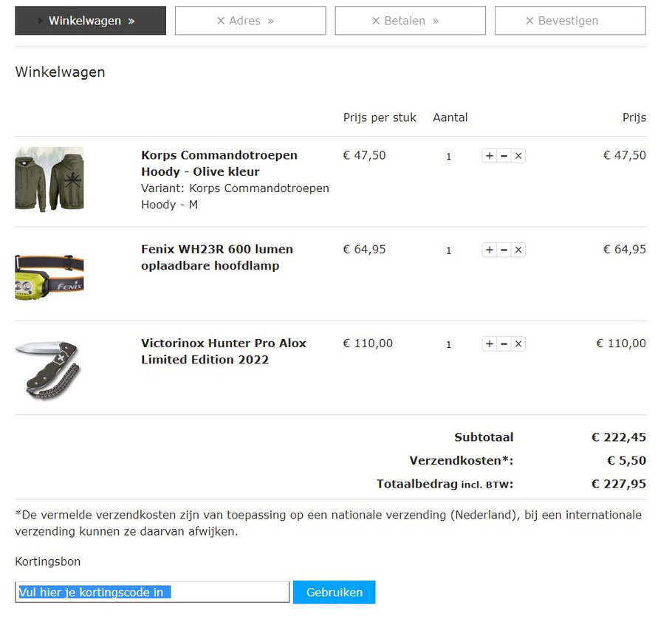Click the Variant: Korps Commandotroepen Hoody - M text

tap(235, 196)
